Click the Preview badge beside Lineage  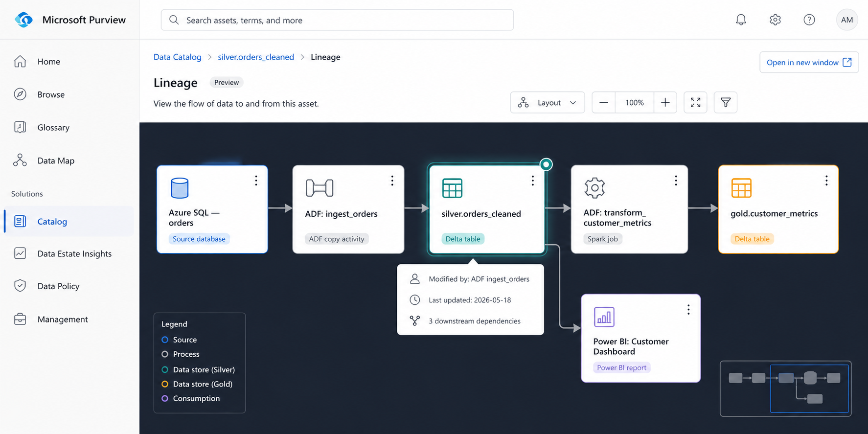227,82
